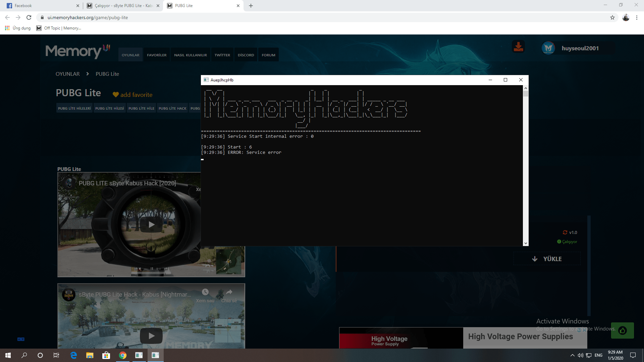
Task: Select the PUBG LİTE HİLELERİ tag
Action: tap(74, 108)
